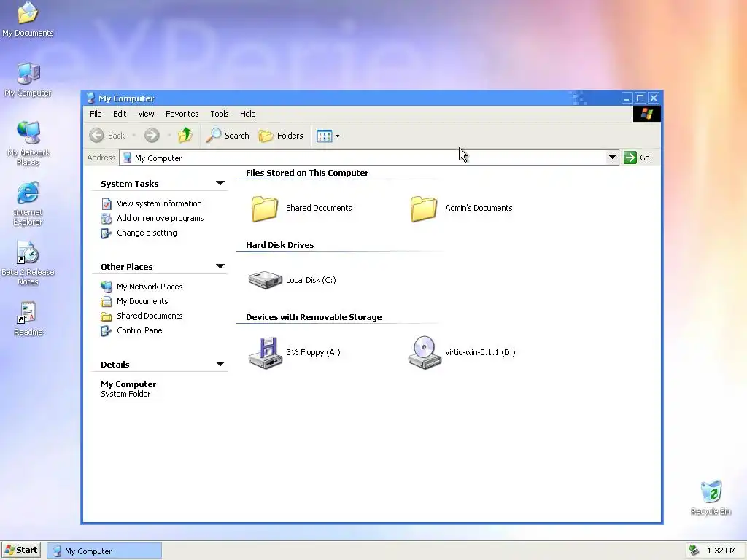The width and height of the screenshot is (747, 560).
Task: Open the Search toolbar button
Action: tap(228, 136)
